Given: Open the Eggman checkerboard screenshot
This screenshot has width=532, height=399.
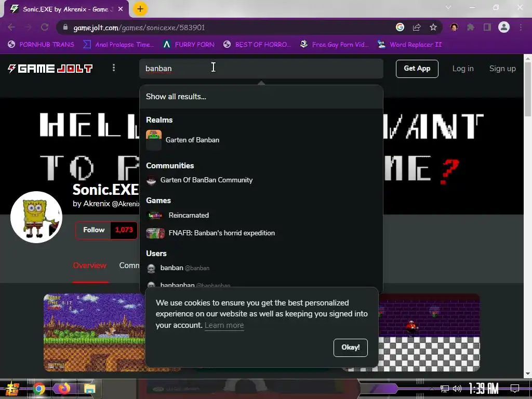Looking at the screenshot, I should click(x=429, y=332).
